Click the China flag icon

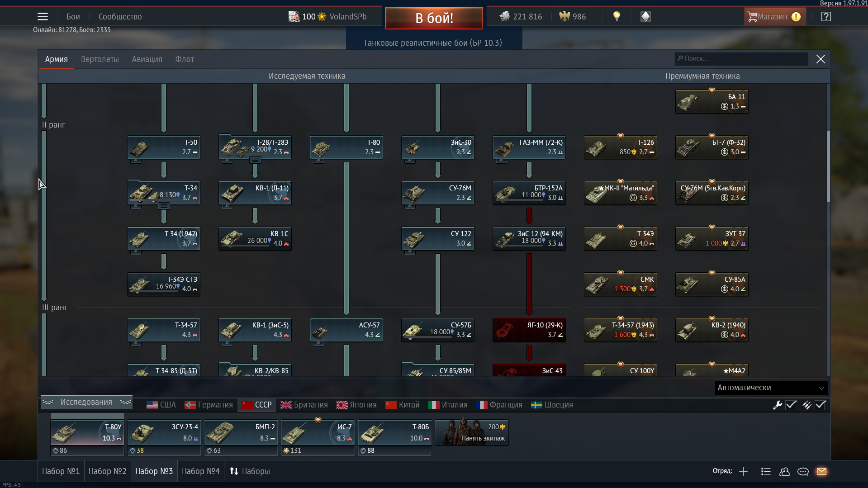(x=391, y=405)
